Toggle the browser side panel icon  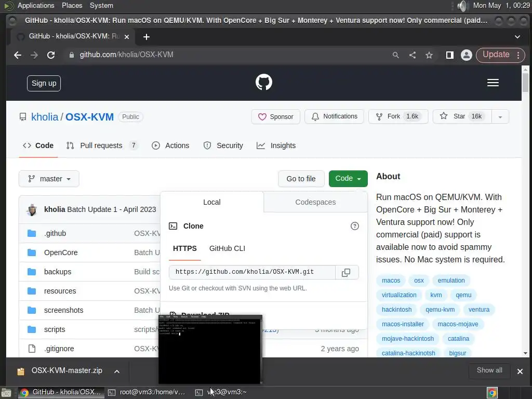(x=449, y=55)
